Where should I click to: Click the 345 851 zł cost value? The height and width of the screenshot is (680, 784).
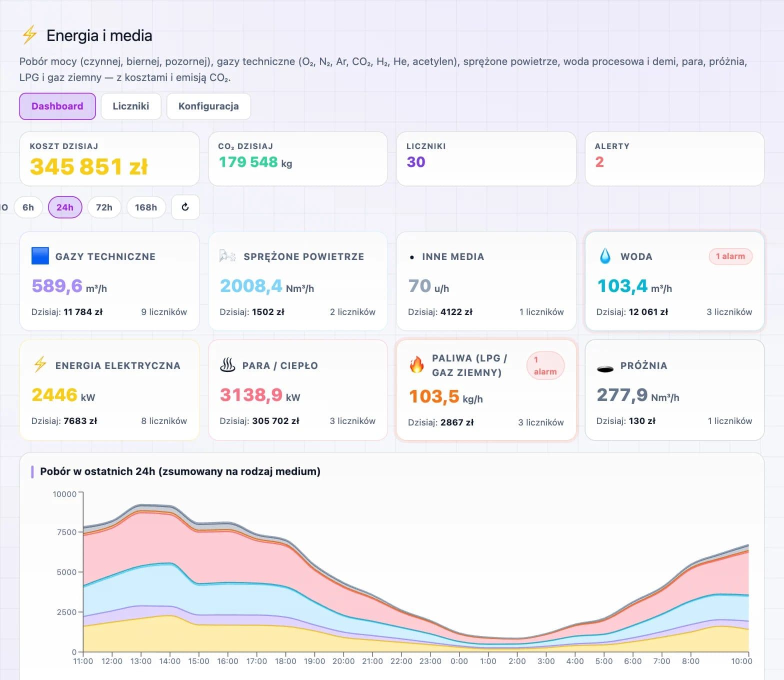pyautogui.click(x=89, y=166)
